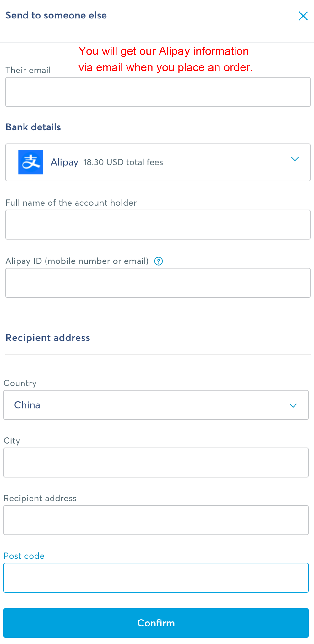Click the Confirm button
Screen dimensions: 314x644
(156, 623)
